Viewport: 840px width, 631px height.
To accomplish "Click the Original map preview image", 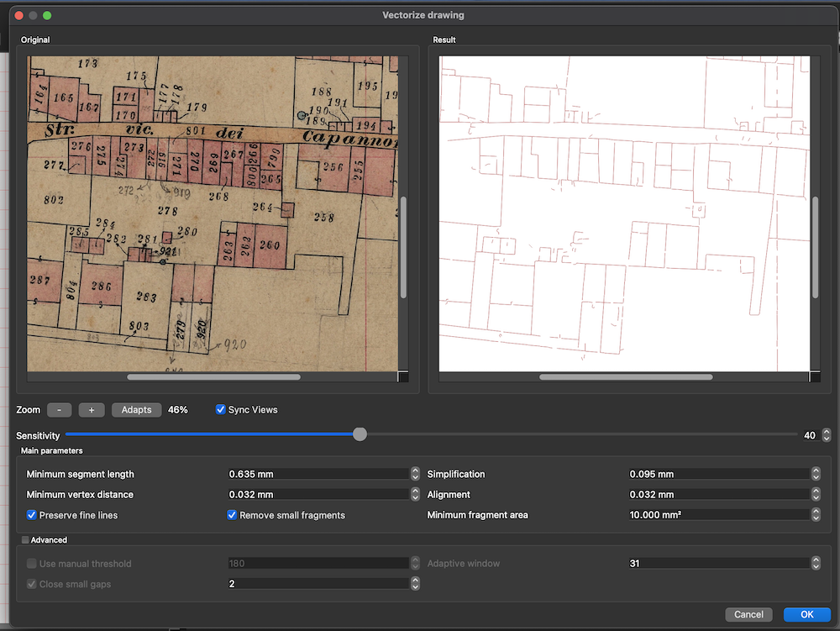I will (213, 213).
